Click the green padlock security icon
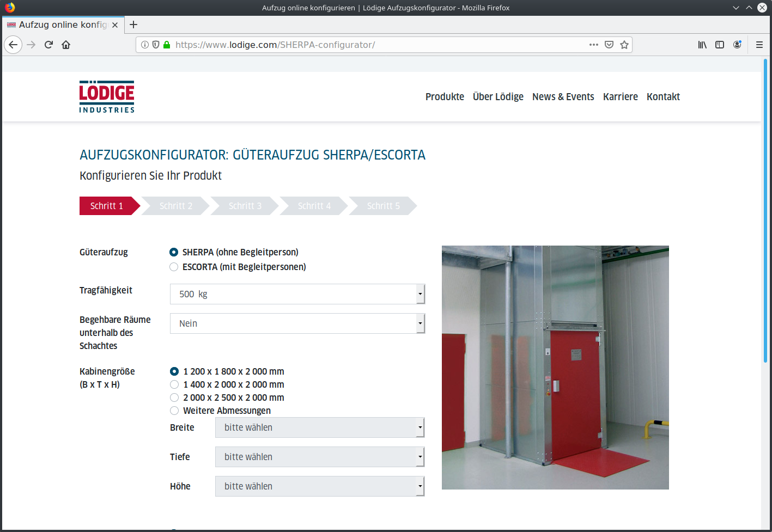This screenshot has height=532, width=772. click(x=167, y=45)
